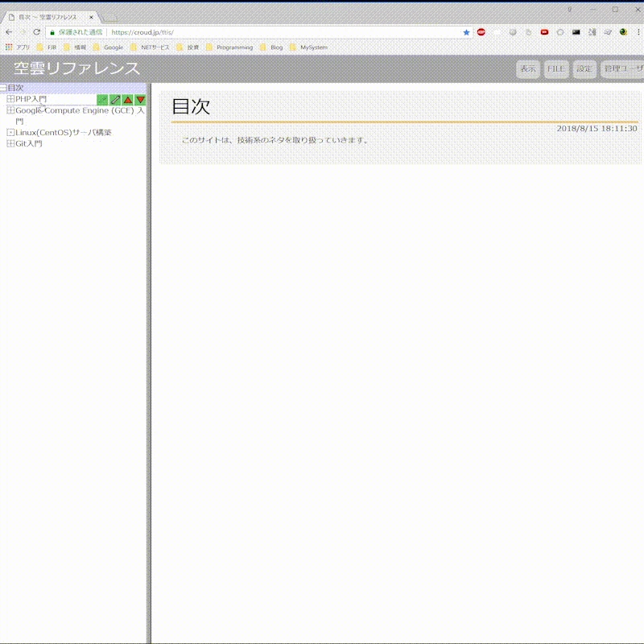
Task: Click the gray circle extension icon left of document icon
Action: (513, 32)
